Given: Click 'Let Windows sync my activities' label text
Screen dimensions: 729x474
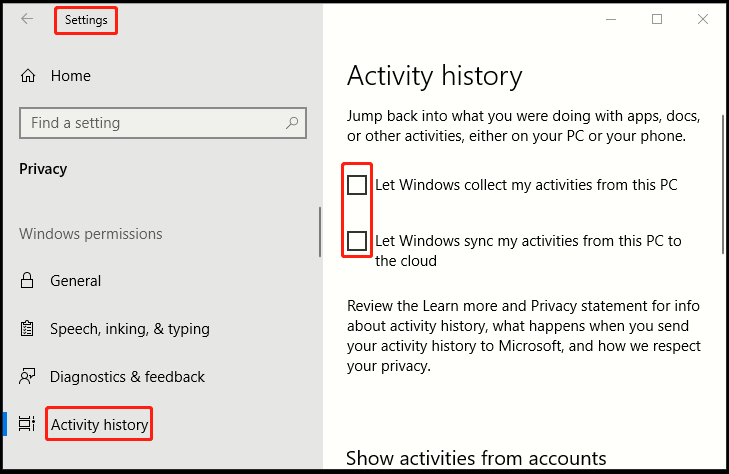Looking at the screenshot, I should point(528,251).
